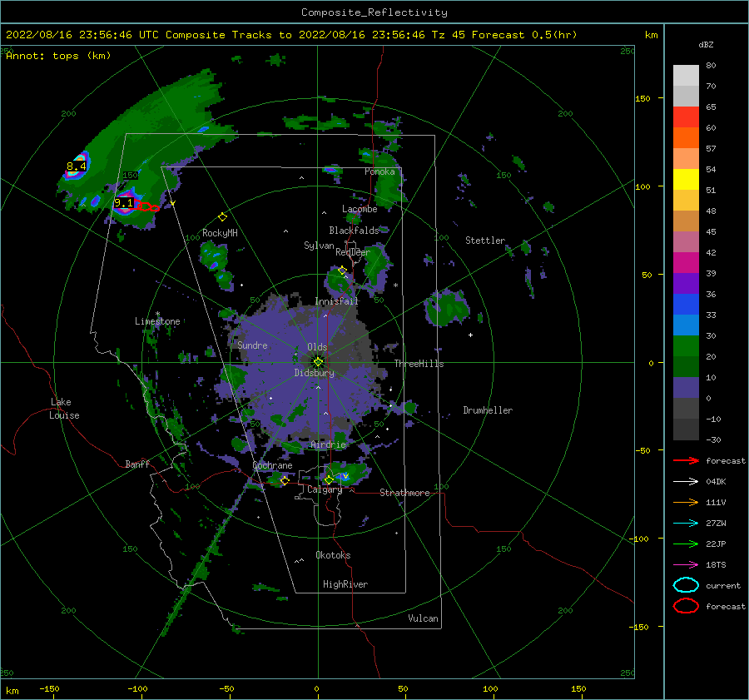Click the radar center marker near Didsbury
Screen dimensions: 749x700
(x=318, y=362)
